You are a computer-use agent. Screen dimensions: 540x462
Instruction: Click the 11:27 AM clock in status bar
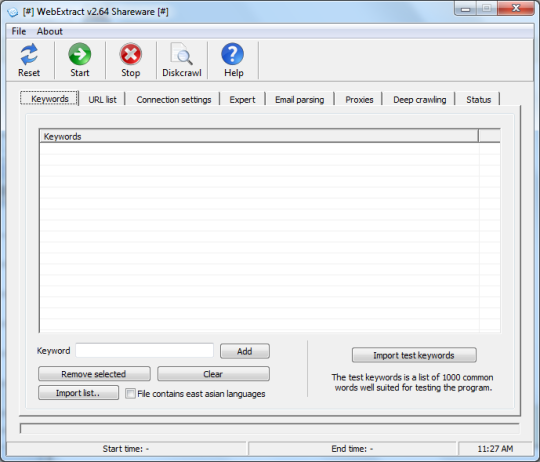click(x=495, y=449)
